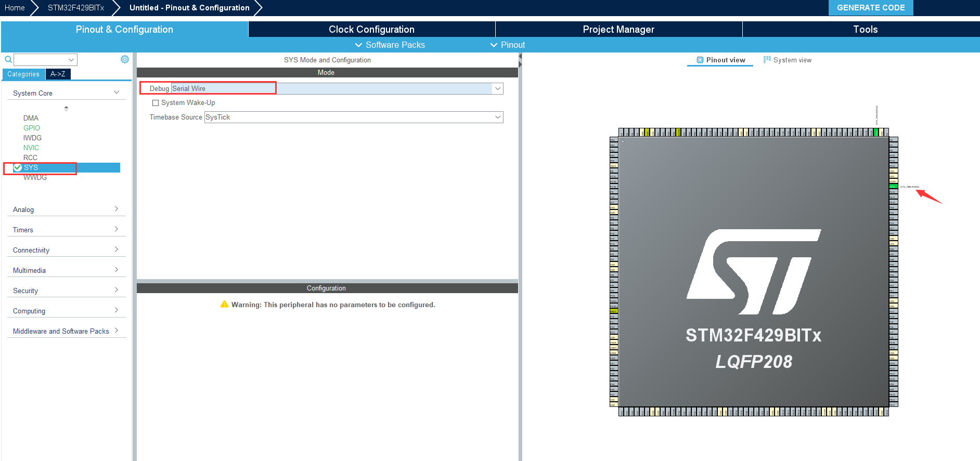Select RCC in System Core list
The width and height of the screenshot is (980, 461).
[x=30, y=157]
